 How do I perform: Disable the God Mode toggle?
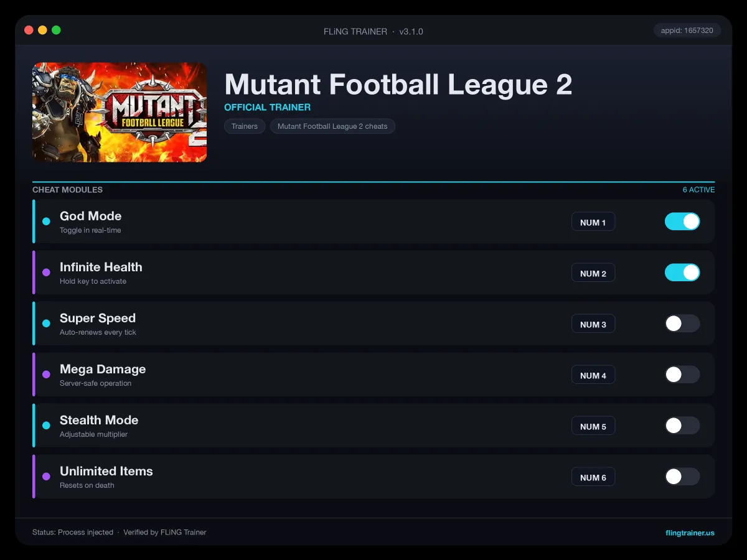[x=682, y=222]
